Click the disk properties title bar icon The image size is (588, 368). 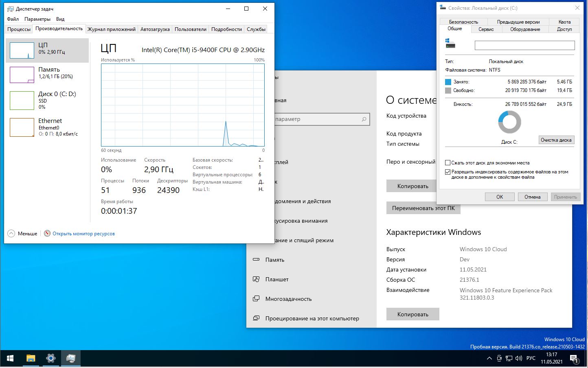pos(443,8)
